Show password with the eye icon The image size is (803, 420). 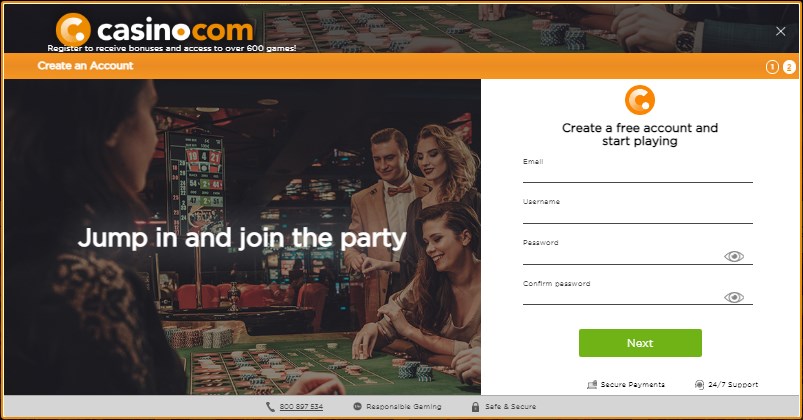pyautogui.click(x=734, y=256)
